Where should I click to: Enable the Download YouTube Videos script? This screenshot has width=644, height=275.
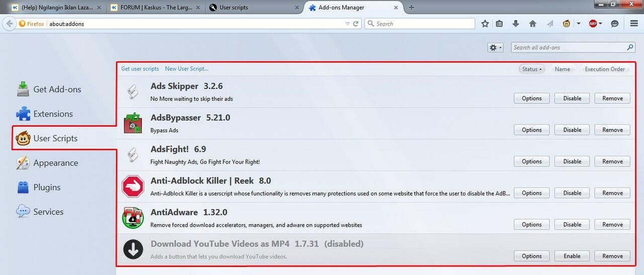click(x=572, y=256)
